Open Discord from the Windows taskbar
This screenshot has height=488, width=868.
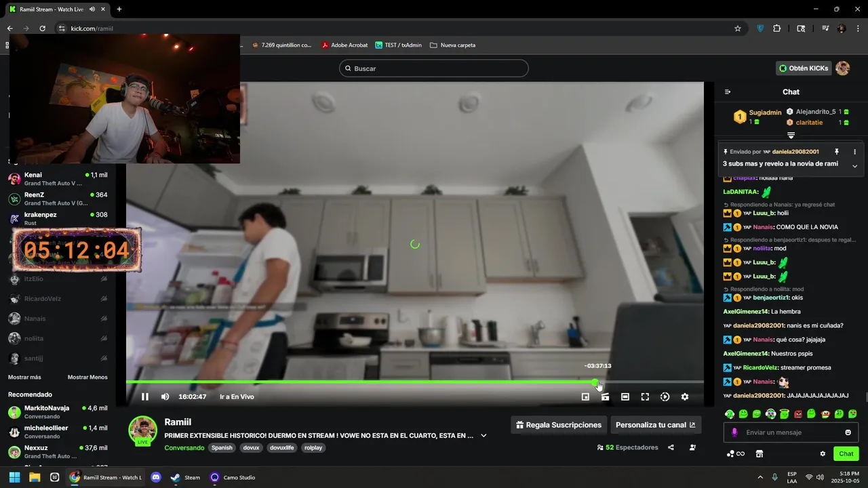pyautogui.click(x=156, y=477)
